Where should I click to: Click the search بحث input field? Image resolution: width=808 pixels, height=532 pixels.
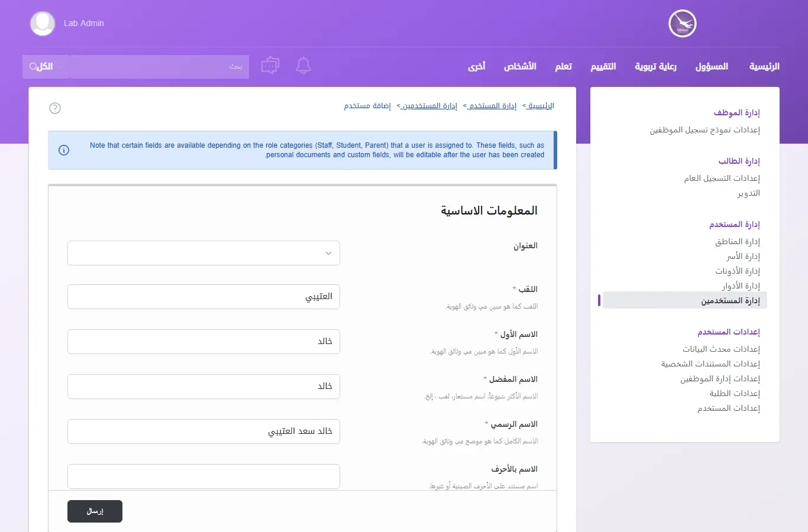pyautogui.click(x=159, y=67)
